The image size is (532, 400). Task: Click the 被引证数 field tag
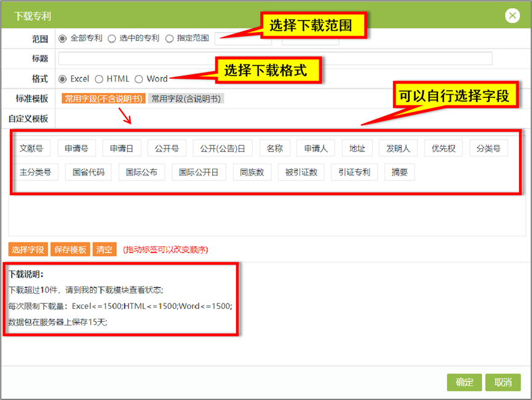(x=301, y=172)
